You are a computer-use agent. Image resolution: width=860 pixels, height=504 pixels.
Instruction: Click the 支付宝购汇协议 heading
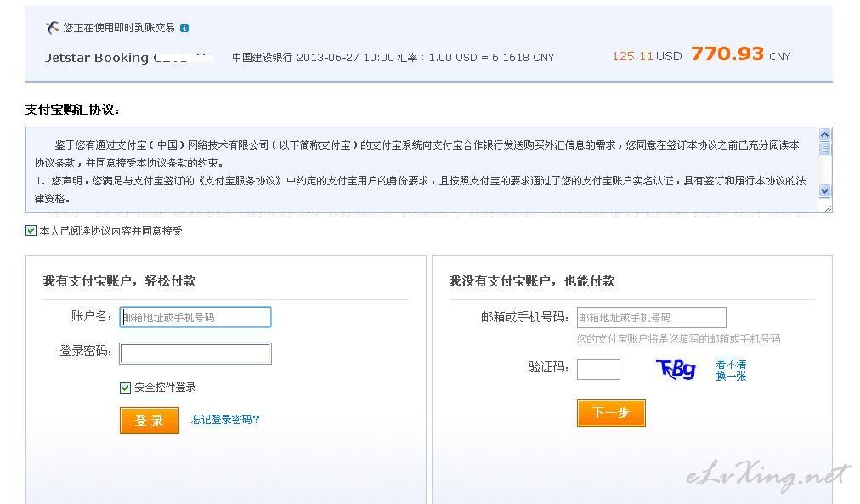(x=72, y=110)
